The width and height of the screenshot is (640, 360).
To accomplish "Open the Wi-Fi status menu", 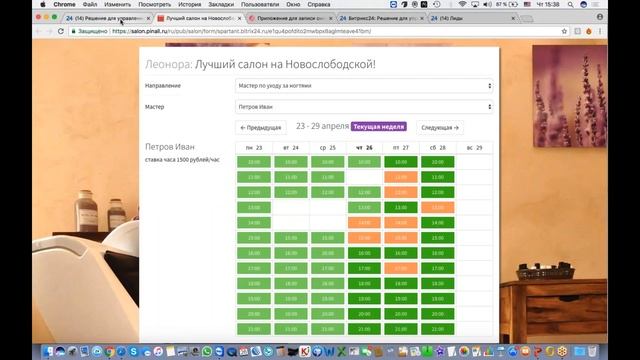I will (x=462, y=4).
